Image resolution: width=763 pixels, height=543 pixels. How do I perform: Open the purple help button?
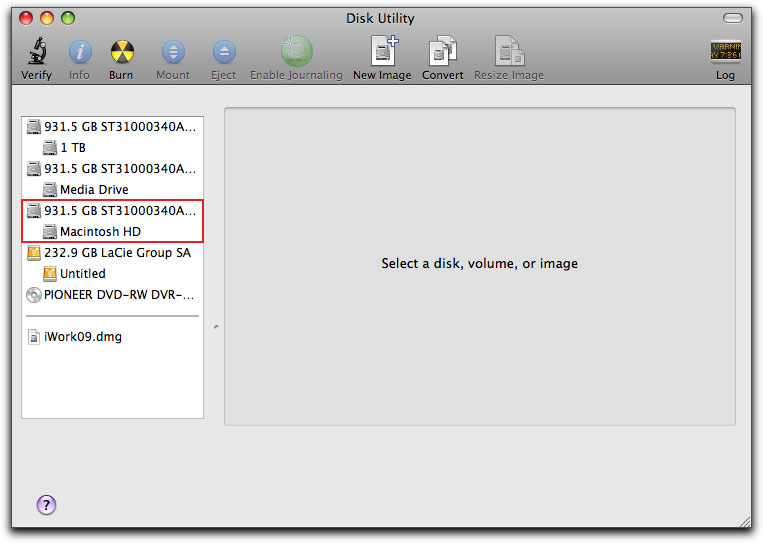46,505
